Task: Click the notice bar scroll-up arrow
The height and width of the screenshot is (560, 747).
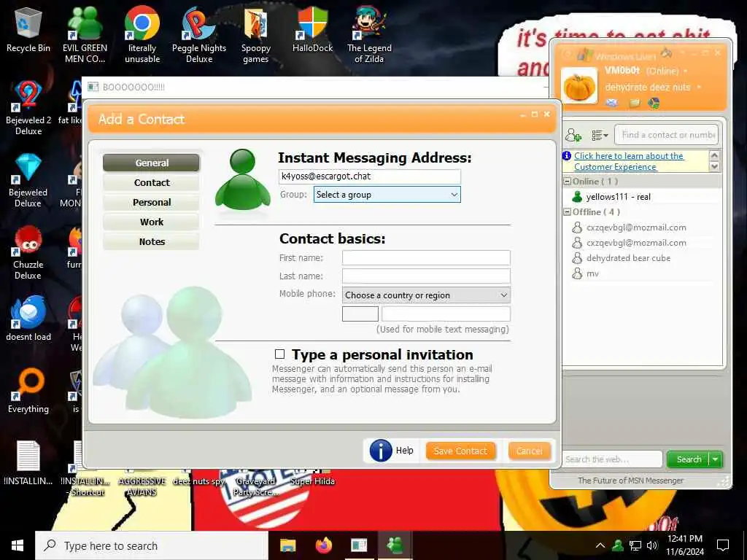Action: tap(714, 155)
